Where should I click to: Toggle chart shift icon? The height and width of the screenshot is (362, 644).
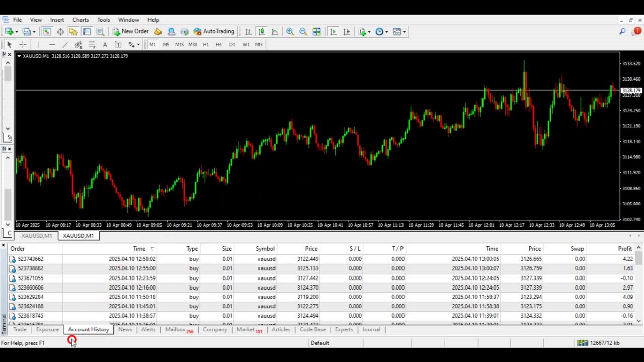pos(346,32)
